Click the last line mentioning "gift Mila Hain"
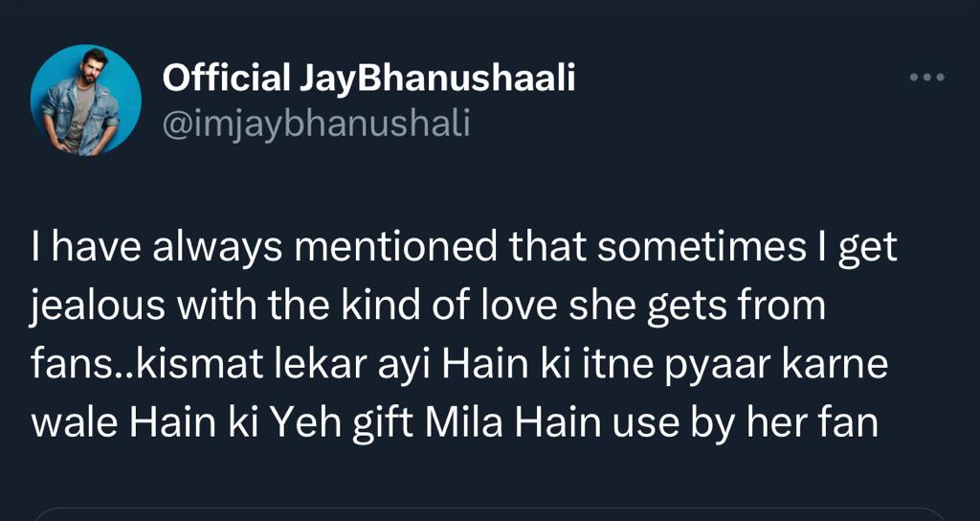Image resolution: width=980 pixels, height=521 pixels. [455, 421]
